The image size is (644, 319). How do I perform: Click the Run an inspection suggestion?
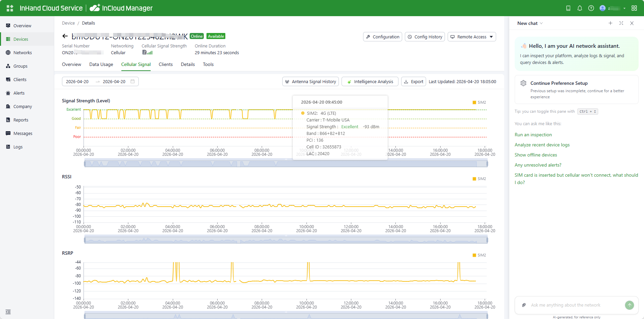(x=533, y=135)
